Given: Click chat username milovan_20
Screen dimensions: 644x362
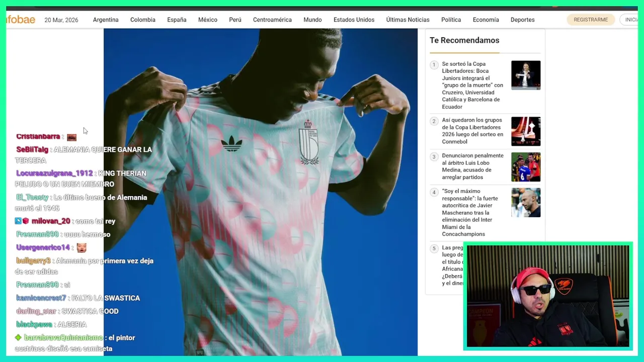Looking at the screenshot, I should [x=51, y=221].
